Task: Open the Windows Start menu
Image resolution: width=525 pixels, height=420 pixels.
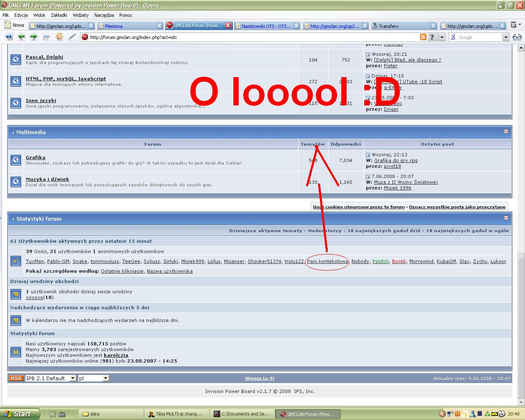Action: pyautogui.click(x=20, y=414)
